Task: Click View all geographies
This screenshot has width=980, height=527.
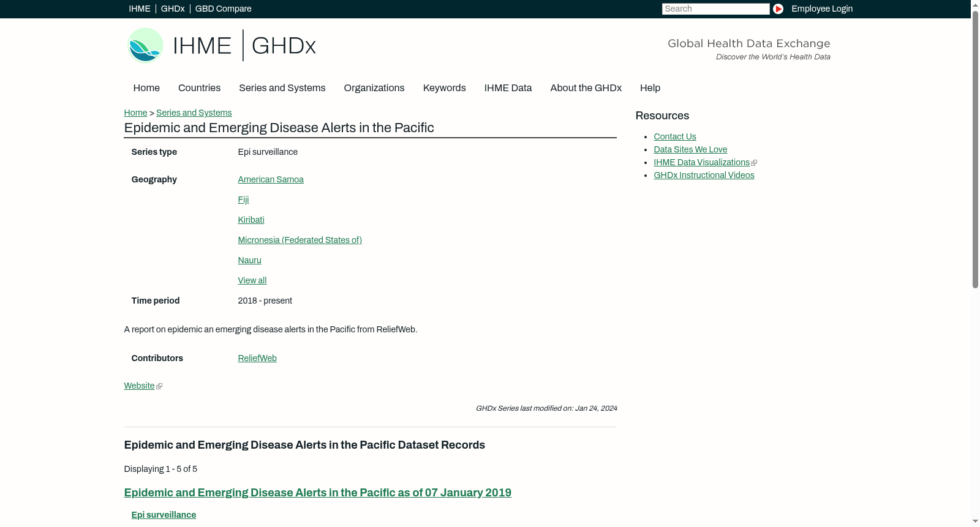Action: (x=252, y=280)
